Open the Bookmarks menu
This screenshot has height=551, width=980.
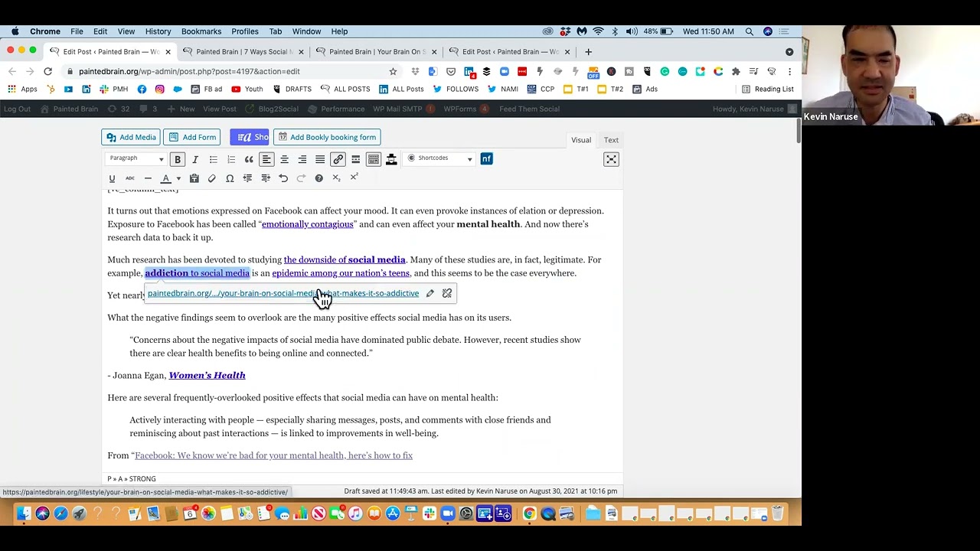pos(201,31)
